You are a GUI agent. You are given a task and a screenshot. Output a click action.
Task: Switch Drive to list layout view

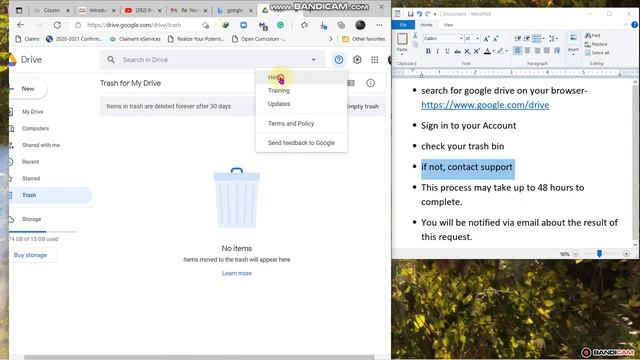351,83
